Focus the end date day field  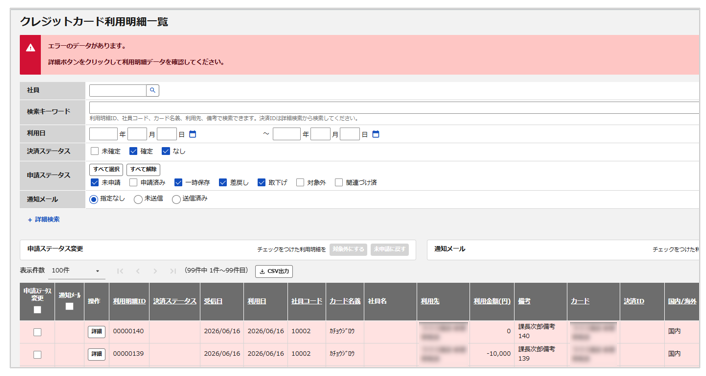350,134
